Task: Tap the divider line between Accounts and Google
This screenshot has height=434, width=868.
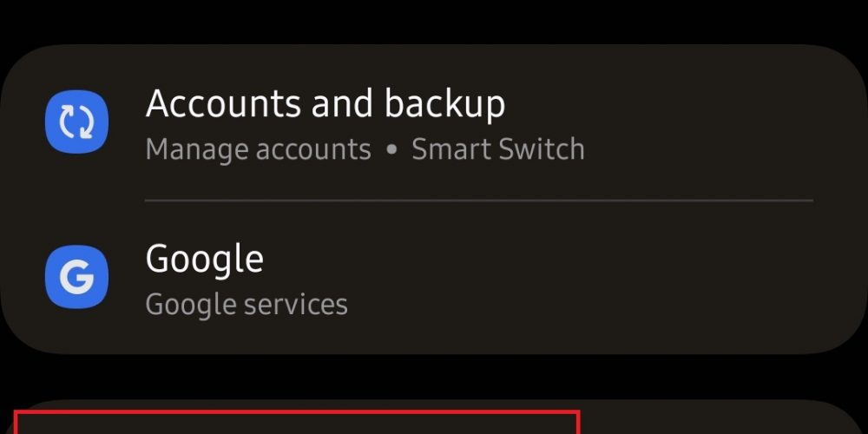Action: pyautogui.click(x=479, y=201)
